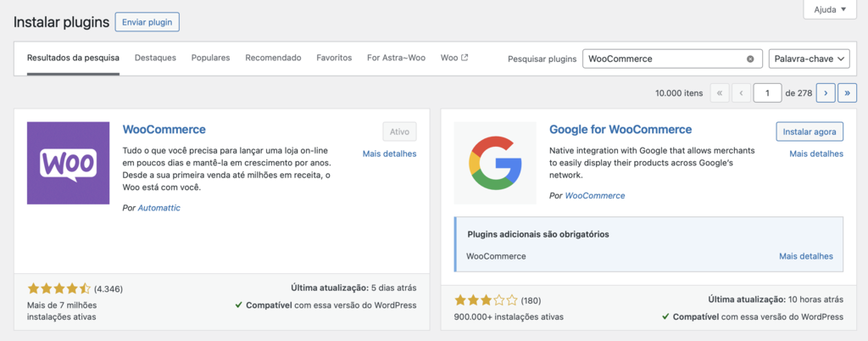Image resolution: width=868 pixels, height=341 pixels.
Task: Open Mais detalhes in required plugins box
Action: [x=806, y=256]
